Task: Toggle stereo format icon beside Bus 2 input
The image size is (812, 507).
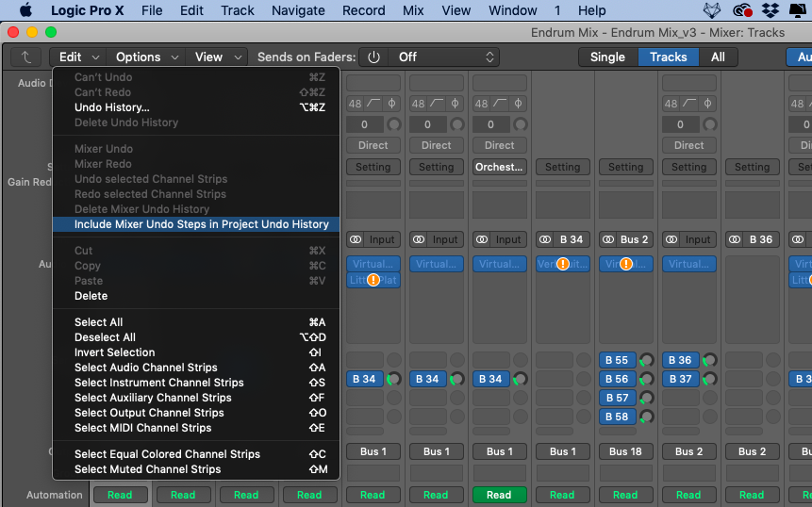Action: pyautogui.click(x=608, y=239)
